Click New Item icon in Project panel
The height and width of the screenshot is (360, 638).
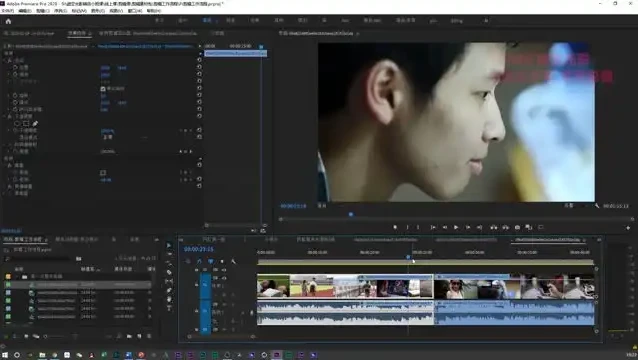click(x=139, y=336)
